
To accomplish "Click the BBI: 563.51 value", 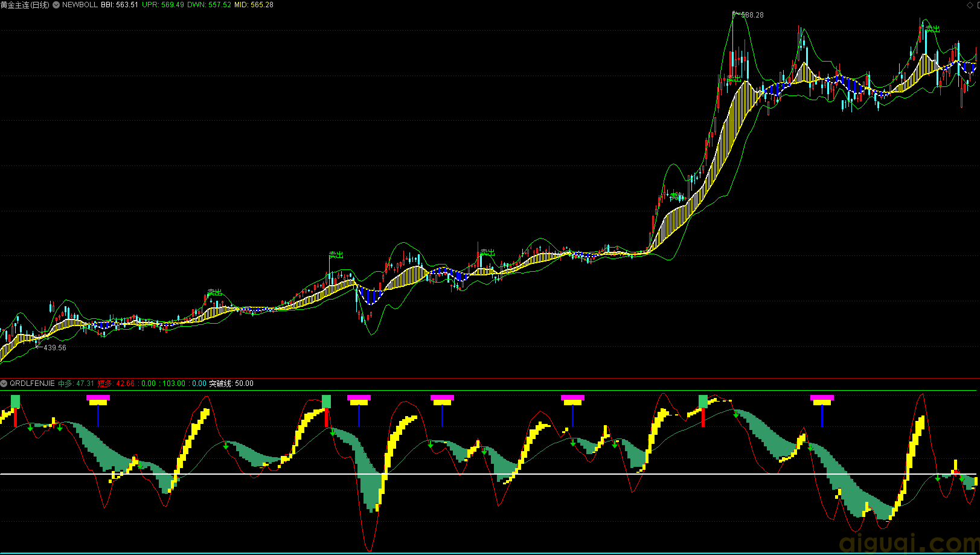I will click(120, 5).
